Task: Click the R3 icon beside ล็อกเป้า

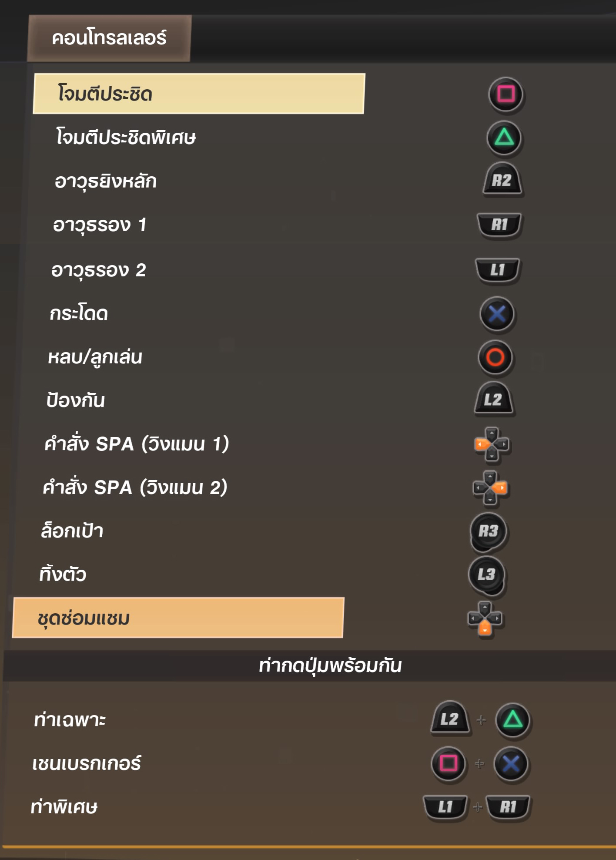Action: coord(489,531)
